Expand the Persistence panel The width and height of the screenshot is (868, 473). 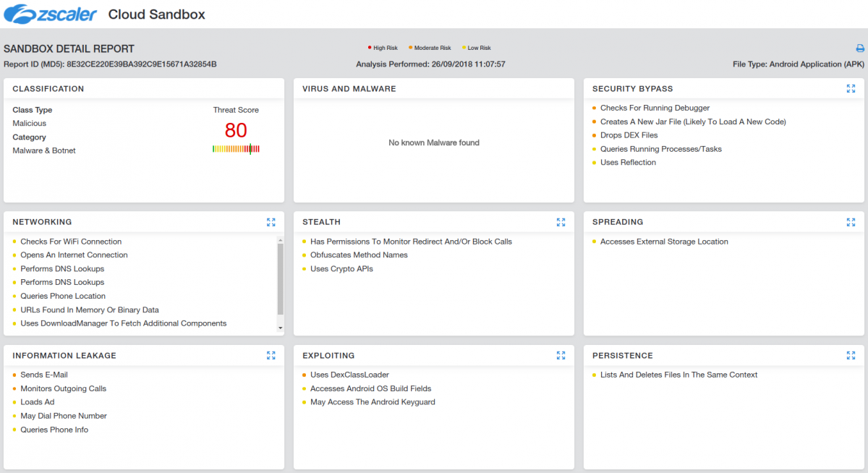point(851,355)
